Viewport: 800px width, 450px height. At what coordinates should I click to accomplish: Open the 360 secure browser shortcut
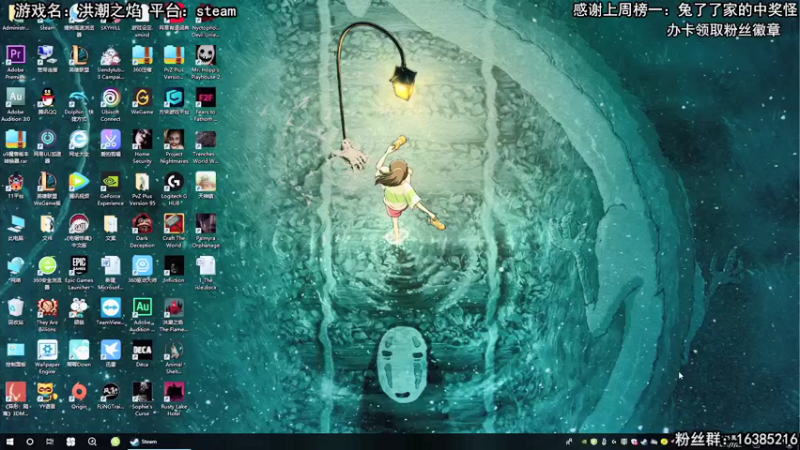47,273
